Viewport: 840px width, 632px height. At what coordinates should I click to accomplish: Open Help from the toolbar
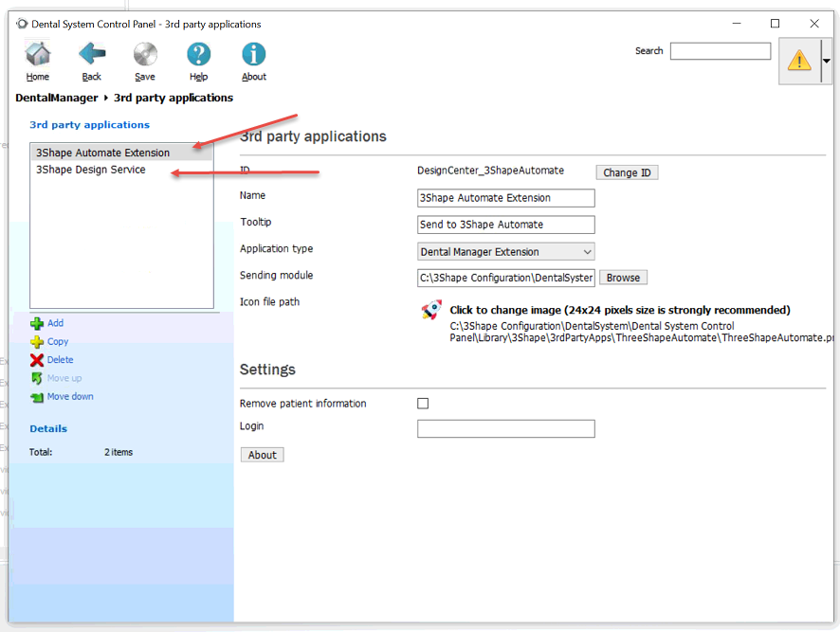pos(198,56)
